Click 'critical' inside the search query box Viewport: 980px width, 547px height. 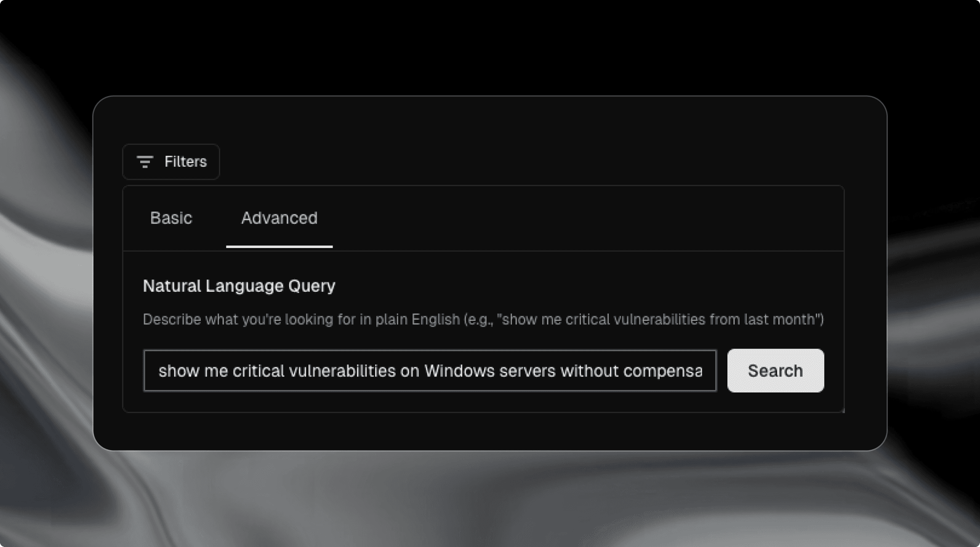pyautogui.click(x=258, y=371)
